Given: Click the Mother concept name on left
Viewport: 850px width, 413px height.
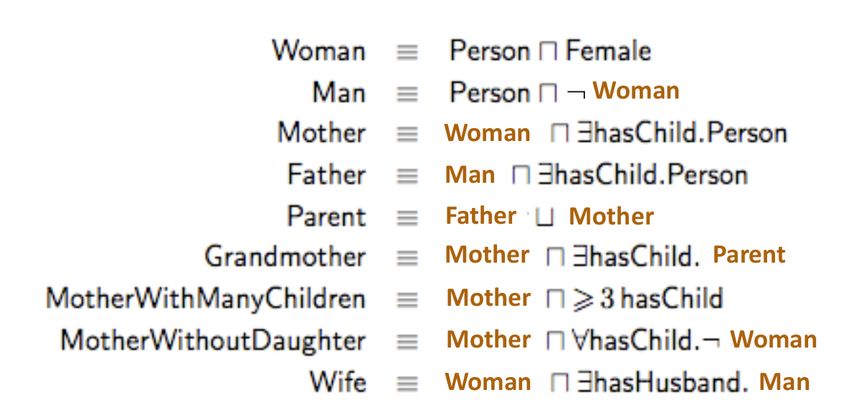Looking at the screenshot, I should 321,133.
